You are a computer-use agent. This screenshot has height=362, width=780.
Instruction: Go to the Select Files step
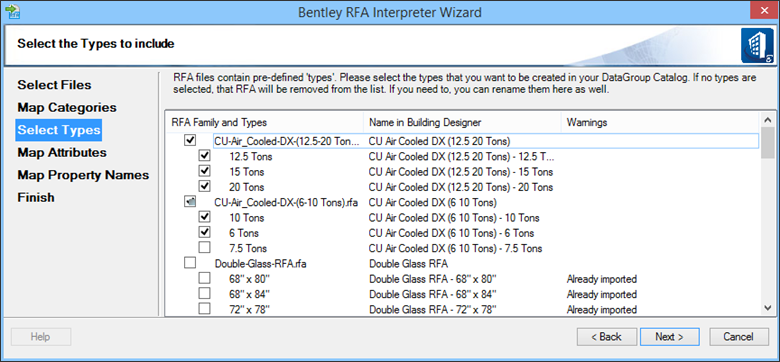tap(54, 85)
